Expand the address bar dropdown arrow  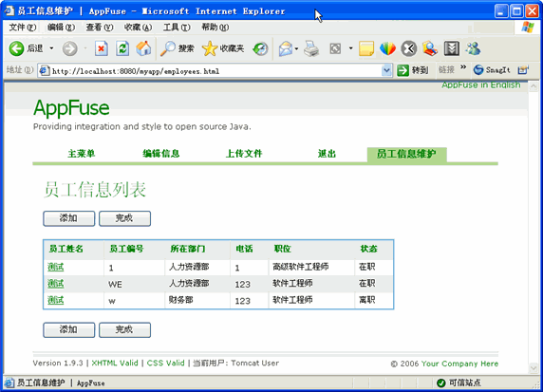point(386,70)
